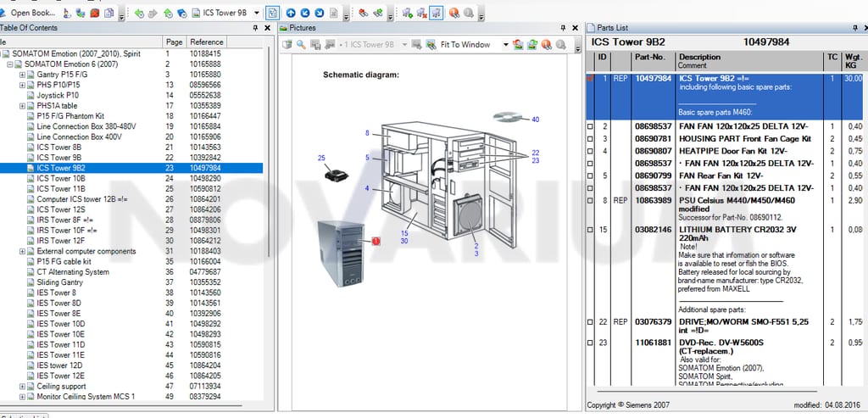Expand the Ceiling support tree node
Image resolution: width=868 pixels, height=418 pixels.
pos(23,387)
